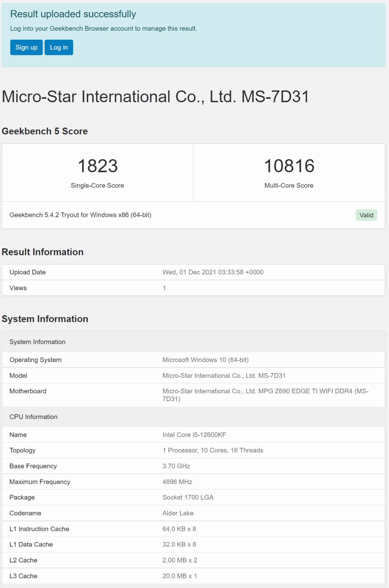Select the Multi-Core Score label
Screen dimensions: 389x588
tap(289, 186)
